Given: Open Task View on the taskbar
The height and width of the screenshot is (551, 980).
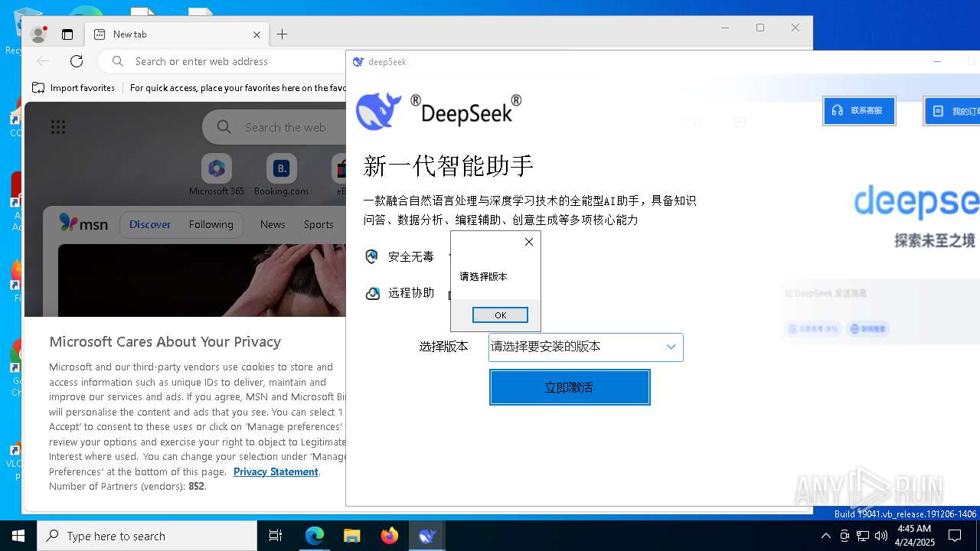Looking at the screenshot, I should click(276, 536).
